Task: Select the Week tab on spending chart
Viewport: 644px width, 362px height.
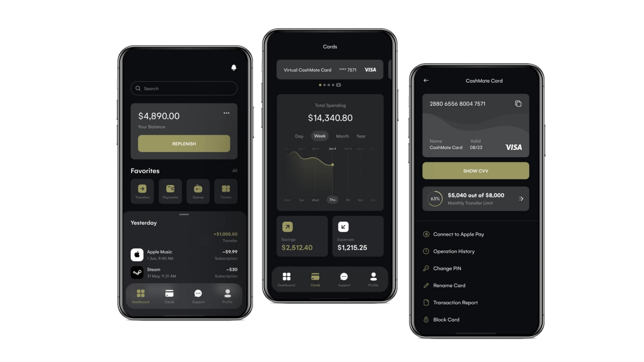Action: pyautogui.click(x=319, y=136)
